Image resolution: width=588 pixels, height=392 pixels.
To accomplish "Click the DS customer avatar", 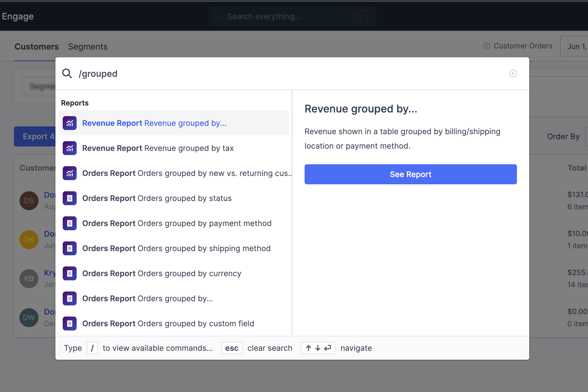I will tap(29, 201).
